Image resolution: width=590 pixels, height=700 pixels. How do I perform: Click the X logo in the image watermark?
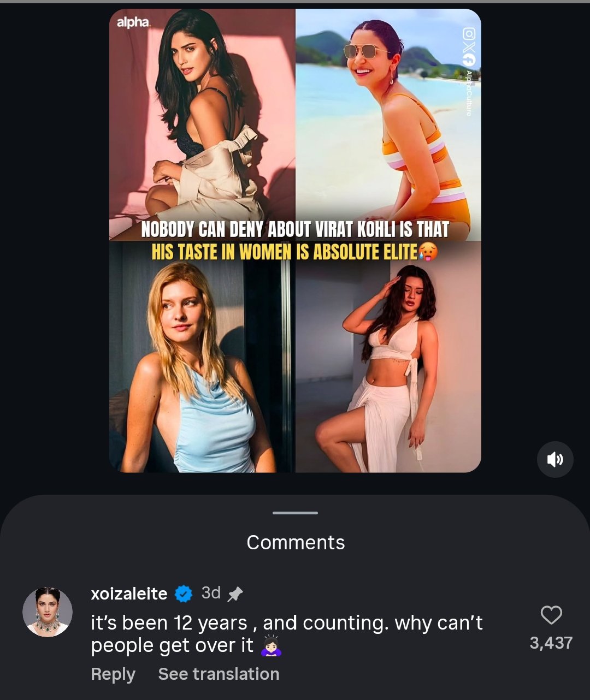coord(469,47)
